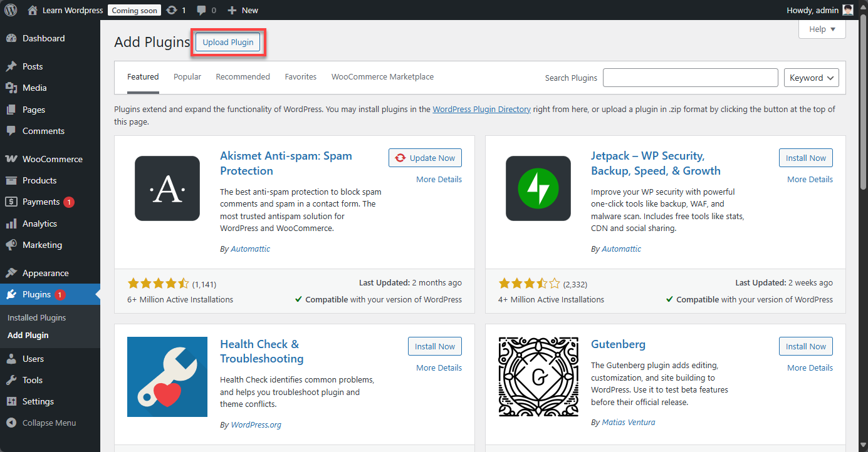Click the Jetpack green lightning icon
868x452 pixels.
[538, 188]
